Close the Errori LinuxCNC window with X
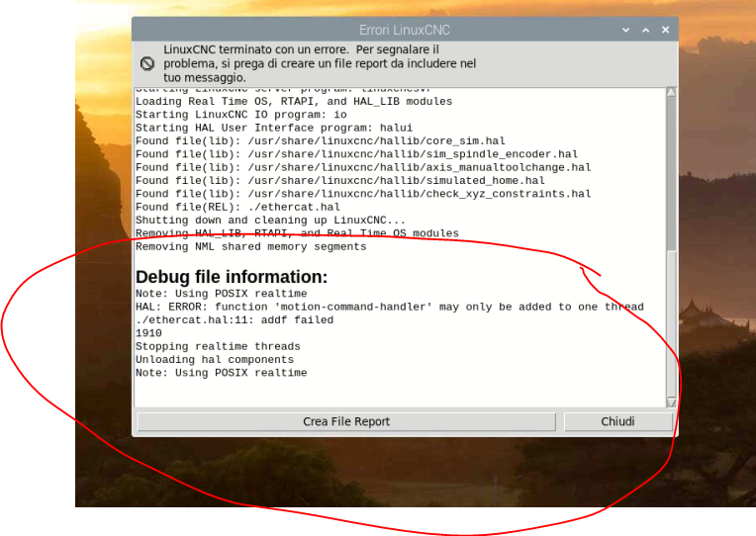Viewport: 756px width, 536px height. 665,30
